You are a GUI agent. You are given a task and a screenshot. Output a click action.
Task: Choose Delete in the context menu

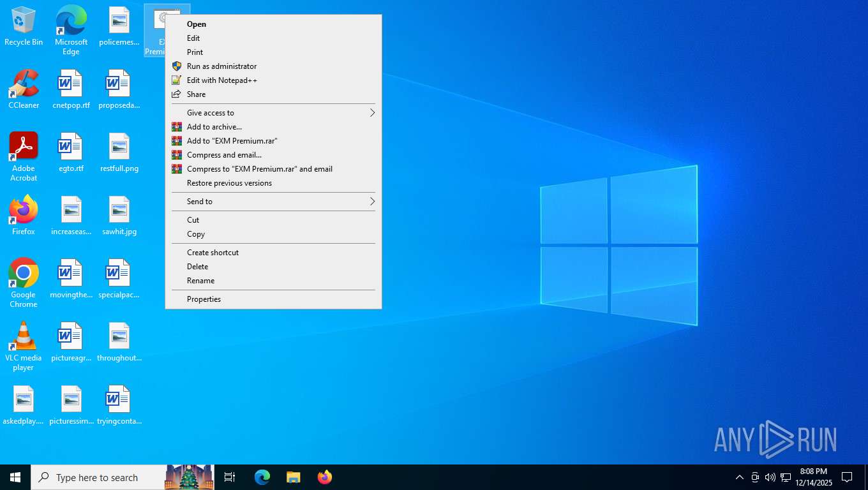pos(273,267)
